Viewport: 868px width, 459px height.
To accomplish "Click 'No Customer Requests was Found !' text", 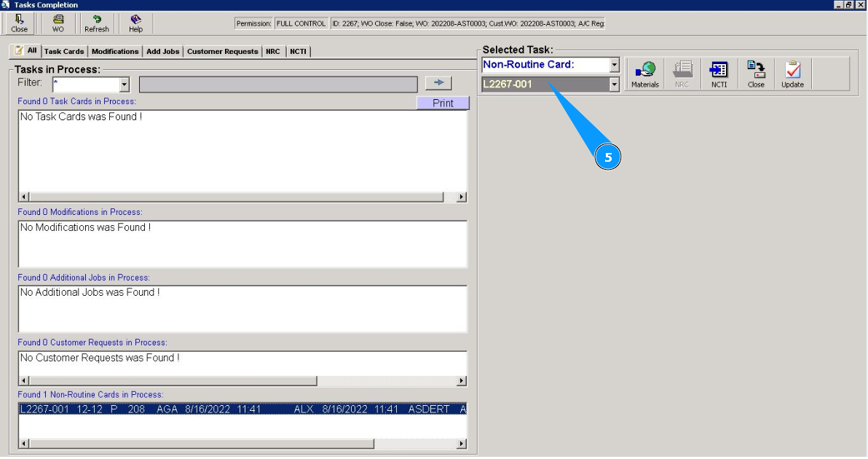I will click(100, 358).
